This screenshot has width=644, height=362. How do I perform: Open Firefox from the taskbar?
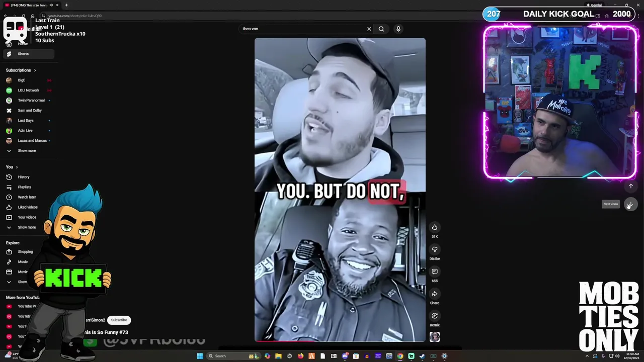[300, 356]
